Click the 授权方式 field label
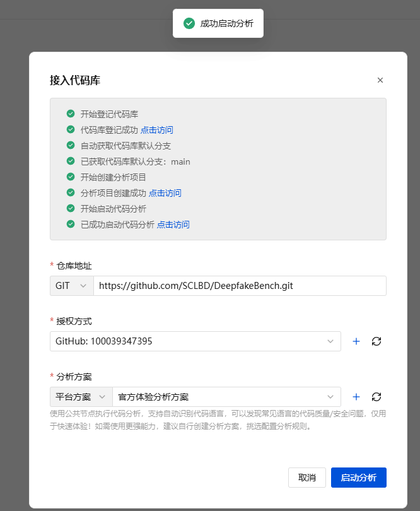The height and width of the screenshot is (511, 420). [74, 321]
